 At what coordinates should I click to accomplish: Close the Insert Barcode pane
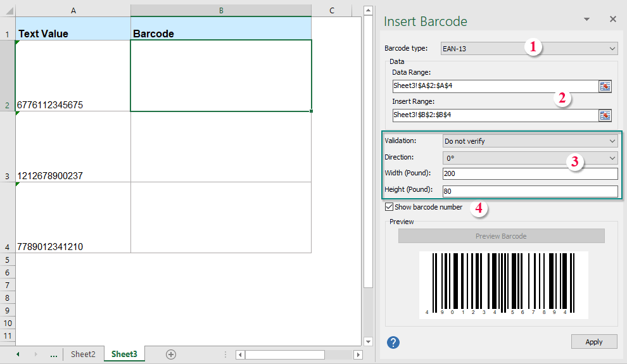[612, 20]
